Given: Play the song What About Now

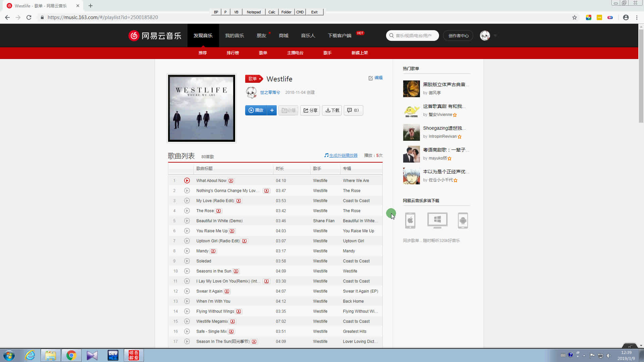Looking at the screenshot, I should click(187, 181).
